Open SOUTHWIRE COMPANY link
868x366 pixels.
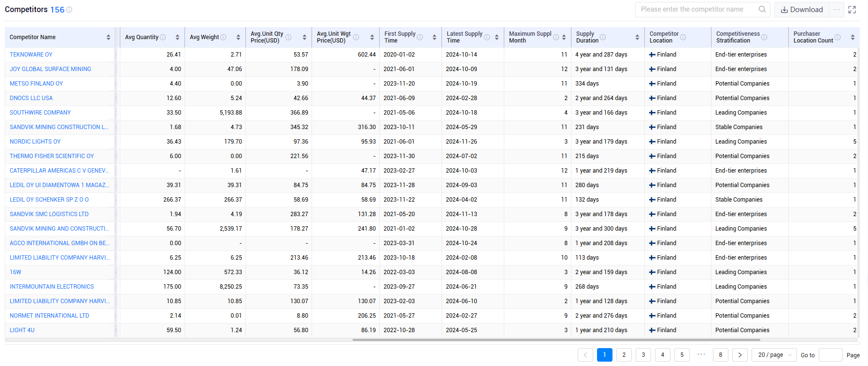point(40,113)
